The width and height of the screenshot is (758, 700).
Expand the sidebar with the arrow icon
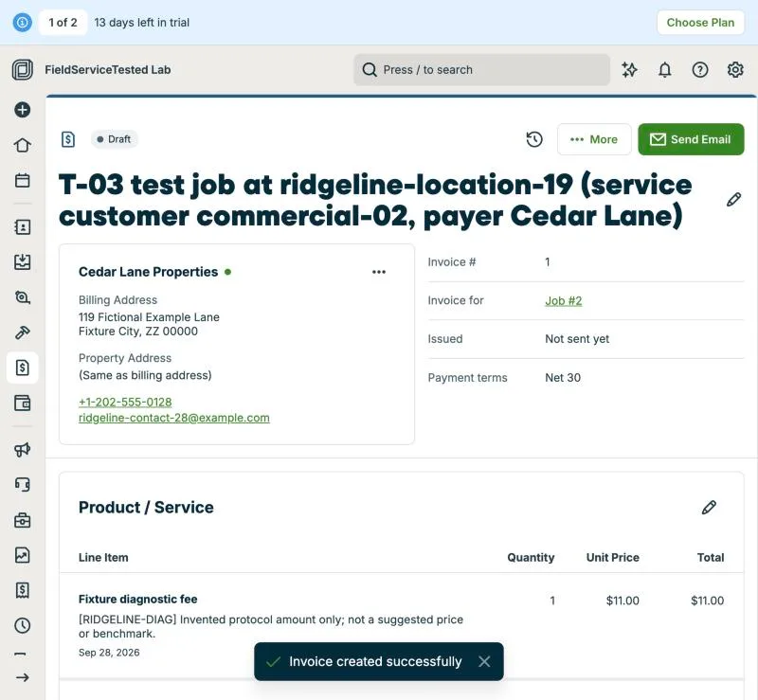click(x=22, y=677)
